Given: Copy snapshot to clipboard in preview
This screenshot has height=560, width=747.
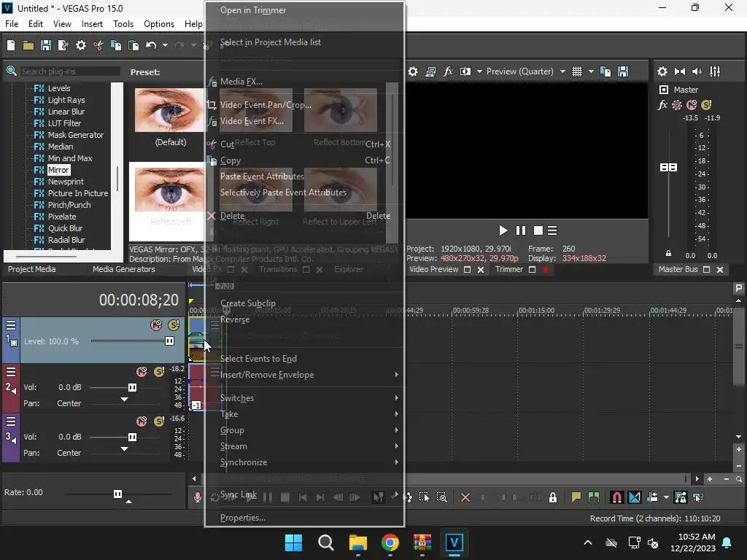Looking at the screenshot, I should pos(605,71).
